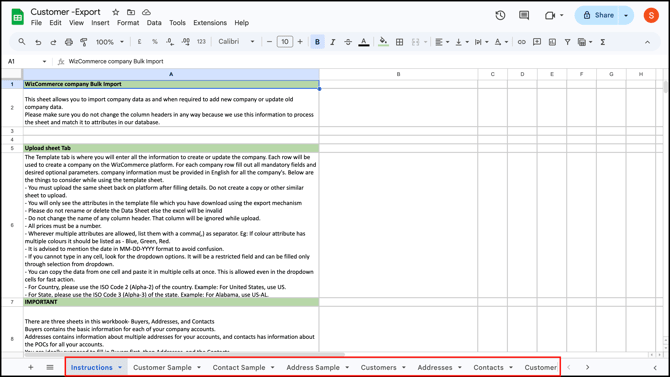Image resolution: width=670 pixels, height=377 pixels.
Task: Select column B header
Action: [398, 74]
